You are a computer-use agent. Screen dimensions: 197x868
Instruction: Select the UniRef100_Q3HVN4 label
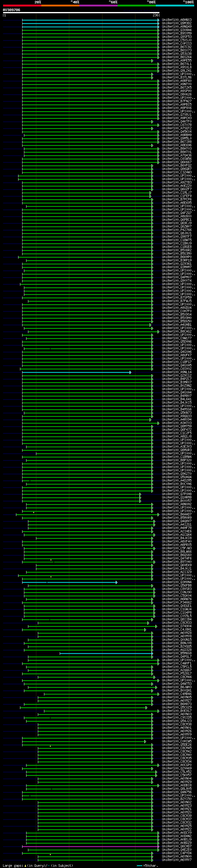click(x=176, y=582)
